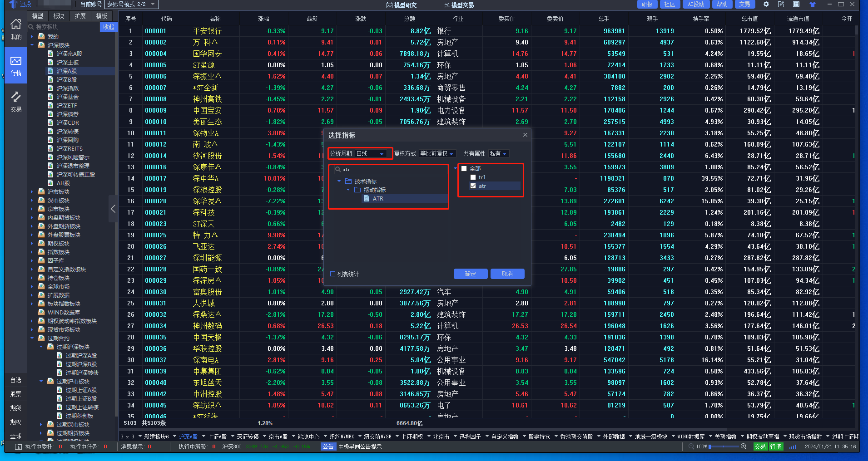Expand the 沪市板块 tree node
The width and height of the screenshot is (868, 461).
tap(32, 191)
